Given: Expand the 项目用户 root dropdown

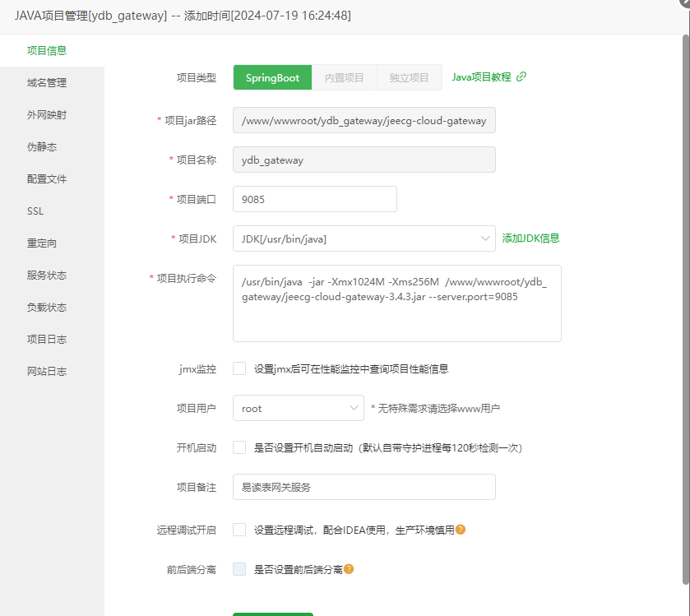Looking at the screenshot, I should point(299,408).
